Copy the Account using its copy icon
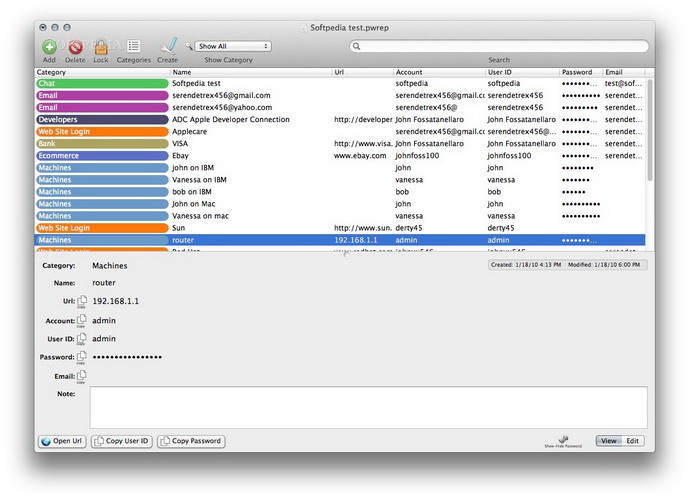The height and width of the screenshot is (500, 689). (x=82, y=319)
